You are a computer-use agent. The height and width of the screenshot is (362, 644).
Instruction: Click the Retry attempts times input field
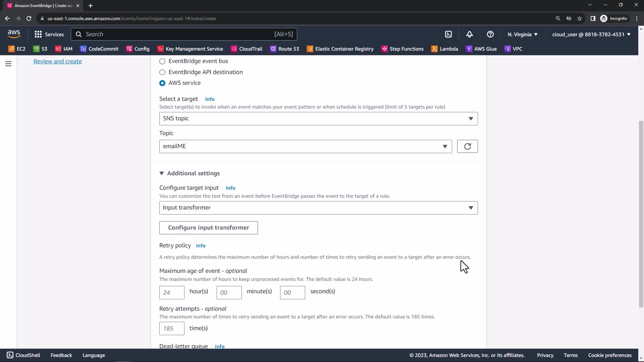[172, 328]
